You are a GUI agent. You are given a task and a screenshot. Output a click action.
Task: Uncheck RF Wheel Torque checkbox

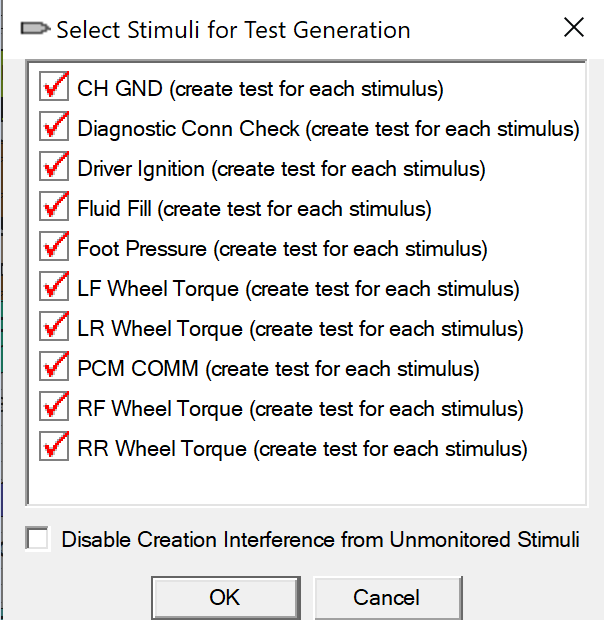tap(54, 406)
